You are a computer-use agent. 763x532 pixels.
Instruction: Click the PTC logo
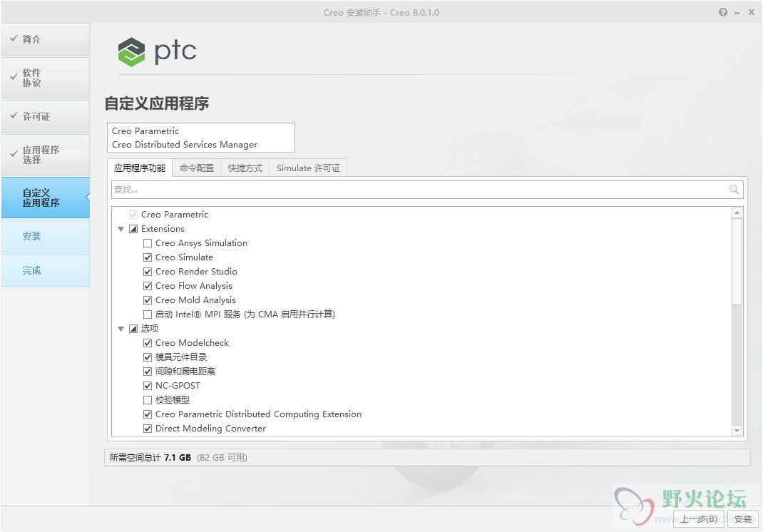click(x=157, y=51)
